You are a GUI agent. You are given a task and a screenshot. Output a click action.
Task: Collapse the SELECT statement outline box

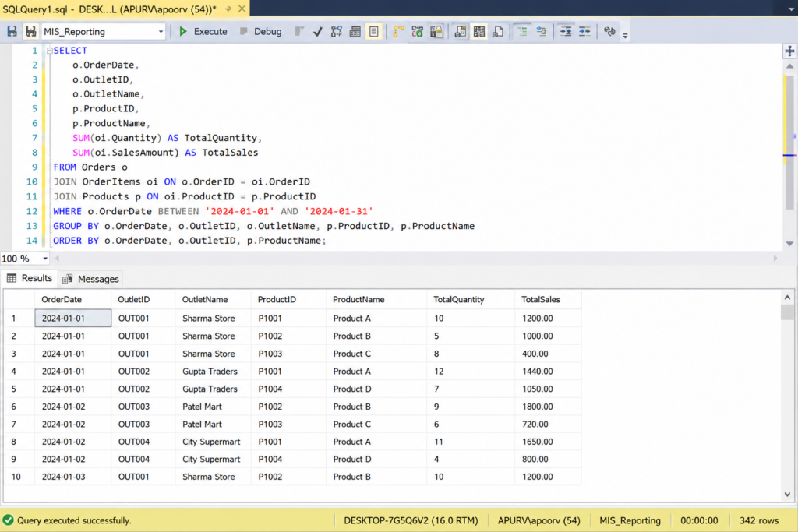tap(49, 51)
